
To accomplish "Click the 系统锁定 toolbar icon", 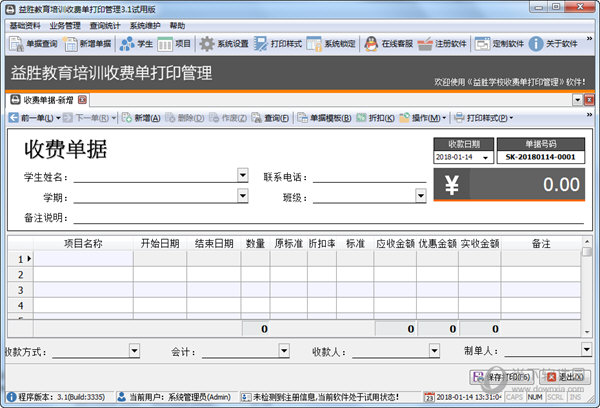I will click(331, 44).
